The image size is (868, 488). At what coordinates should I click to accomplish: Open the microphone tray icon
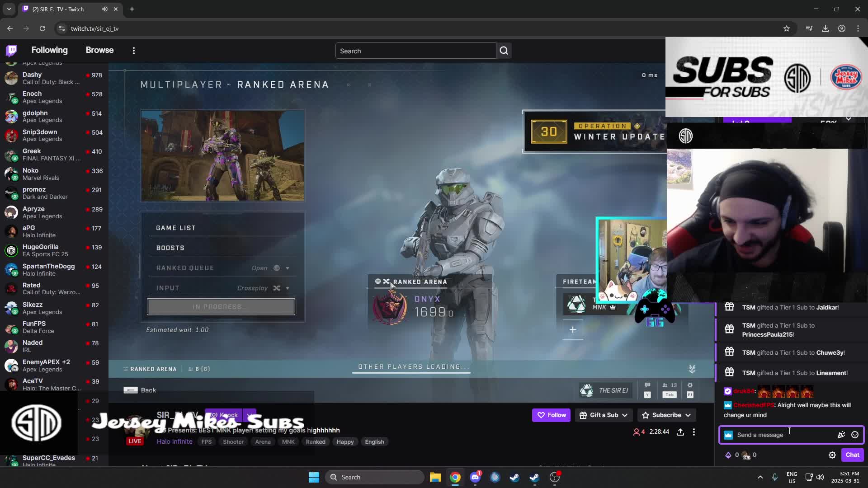(774, 477)
